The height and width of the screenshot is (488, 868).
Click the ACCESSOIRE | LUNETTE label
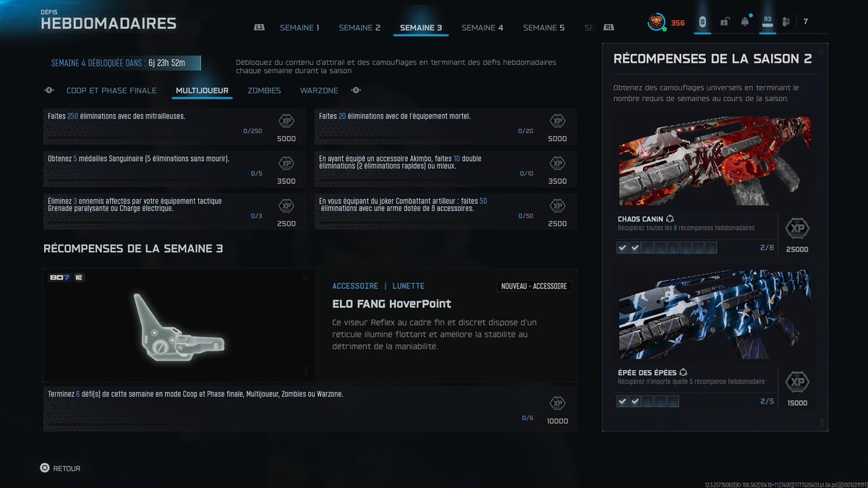(378, 286)
